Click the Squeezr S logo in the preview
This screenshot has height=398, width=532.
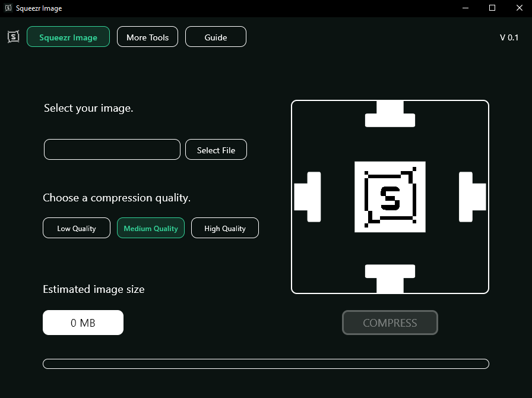(x=390, y=197)
